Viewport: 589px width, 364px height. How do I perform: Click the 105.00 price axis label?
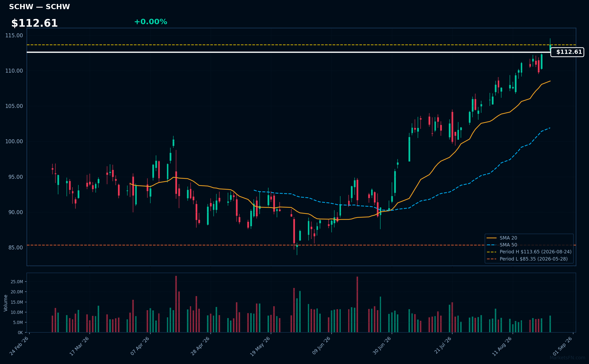tap(14, 106)
